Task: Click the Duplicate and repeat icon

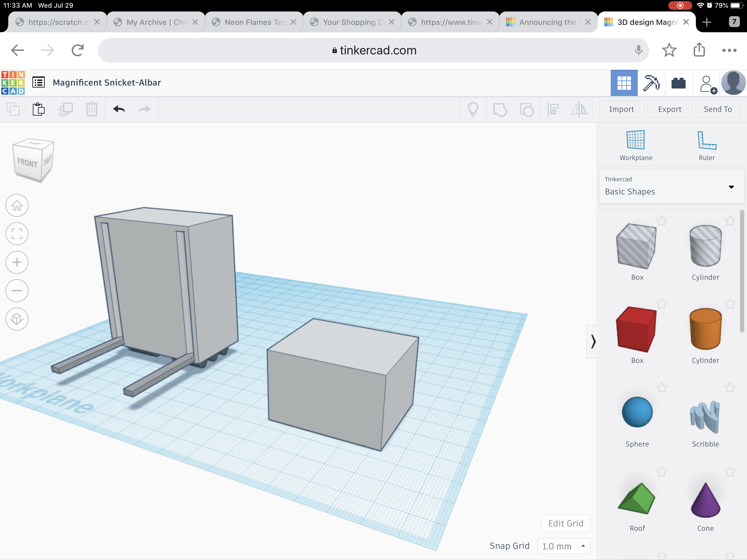Action: pos(66,109)
